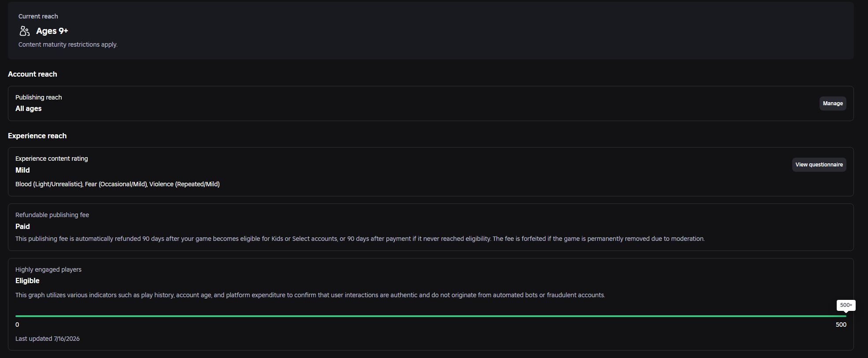Image resolution: width=868 pixels, height=358 pixels.
Task: Click the Experience reach section heading
Action: click(x=37, y=136)
